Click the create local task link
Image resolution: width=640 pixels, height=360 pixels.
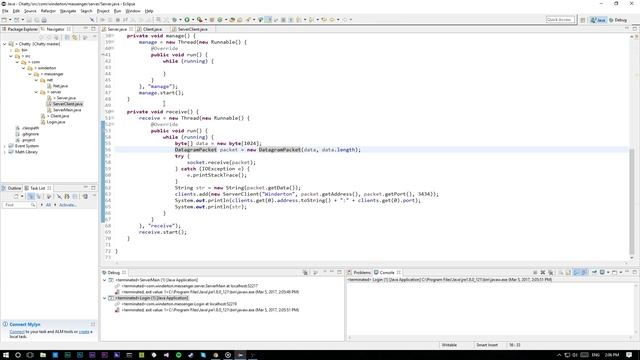[84, 332]
